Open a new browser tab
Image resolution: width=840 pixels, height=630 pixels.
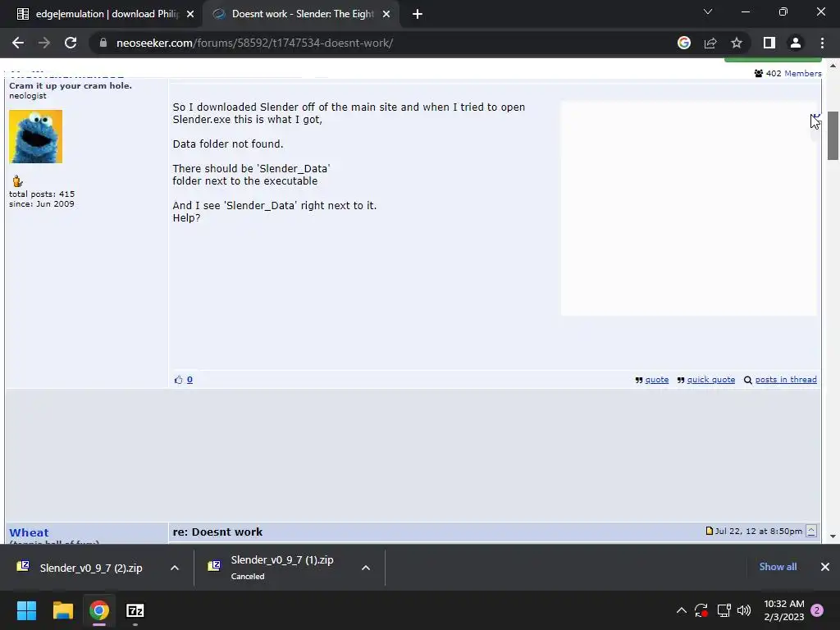click(x=418, y=15)
